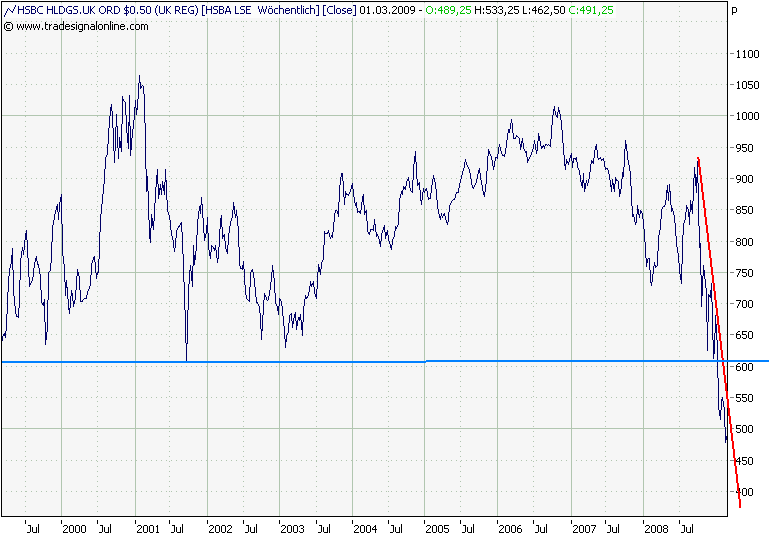The width and height of the screenshot is (769, 536).
Task: Click the [HSBA LSE Wöchentlich] label
Action: coord(260,10)
